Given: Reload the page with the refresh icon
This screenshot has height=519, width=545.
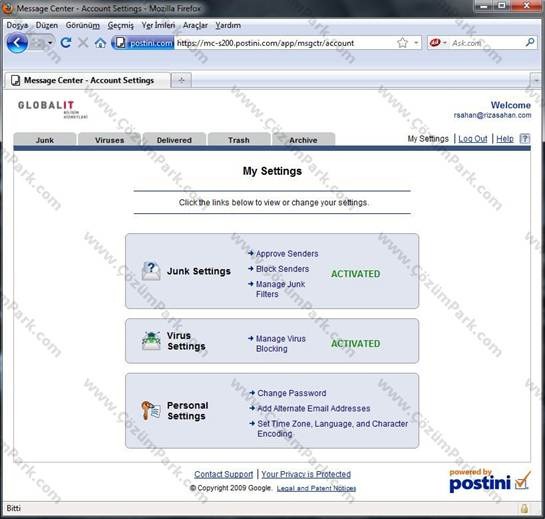Looking at the screenshot, I should click(66, 43).
